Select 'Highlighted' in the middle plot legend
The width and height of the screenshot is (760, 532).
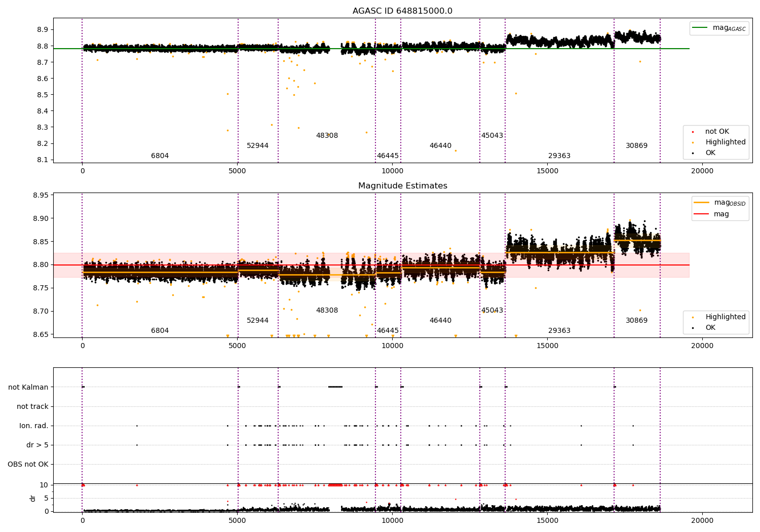tap(719, 317)
